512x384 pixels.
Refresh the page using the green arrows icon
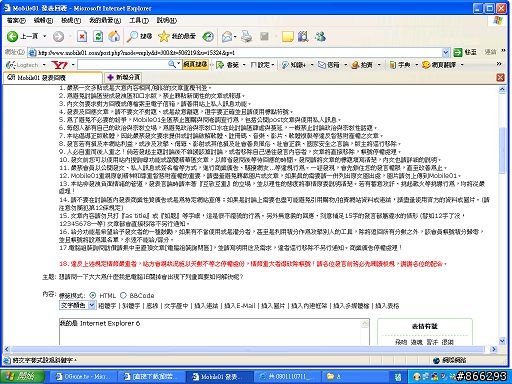(x=98, y=36)
